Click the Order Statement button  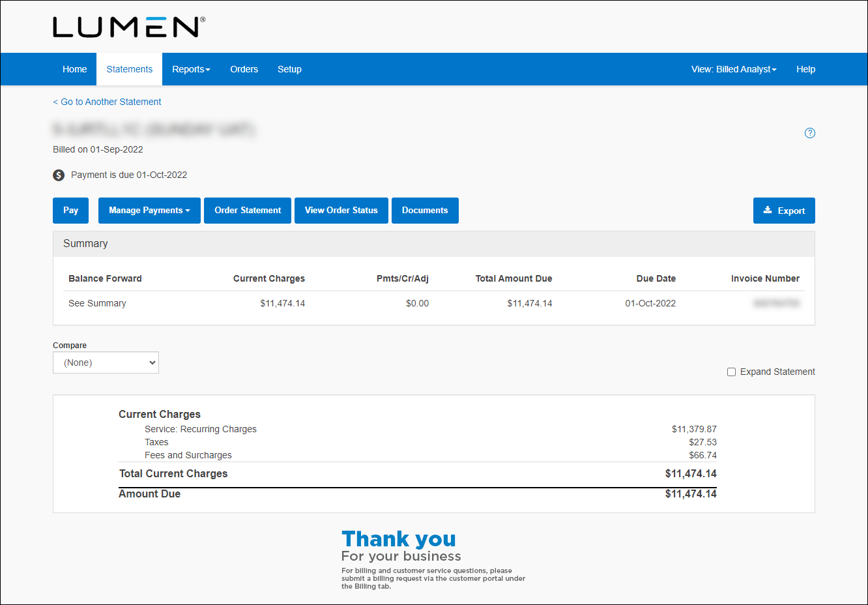(248, 211)
